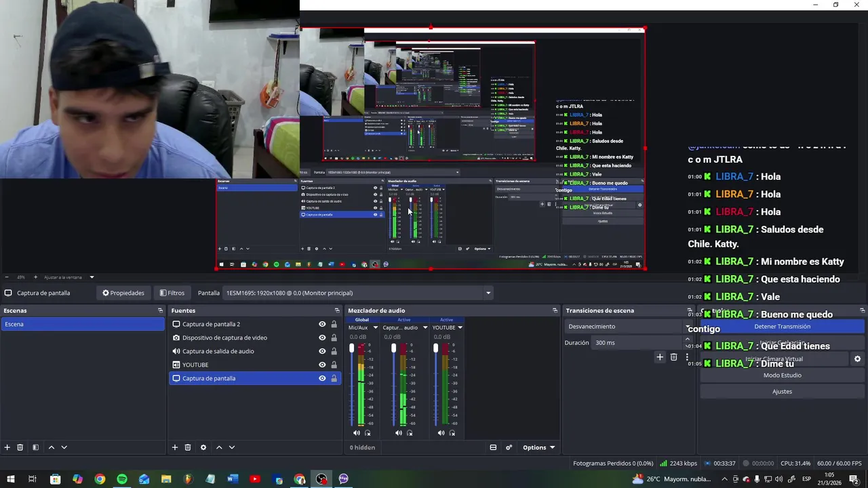Lock the Captura de salida de audio source
Image resolution: width=868 pixels, height=488 pixels.
(x=334, y=351)
